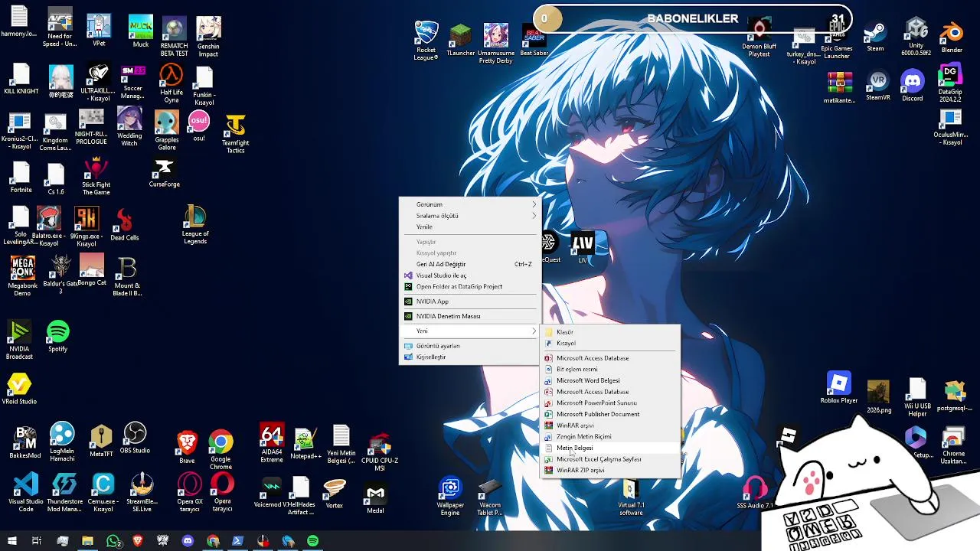Select the Genshin Impact desktop icon
The width and height of the screenshot is (980, 551).
(208, 37)
